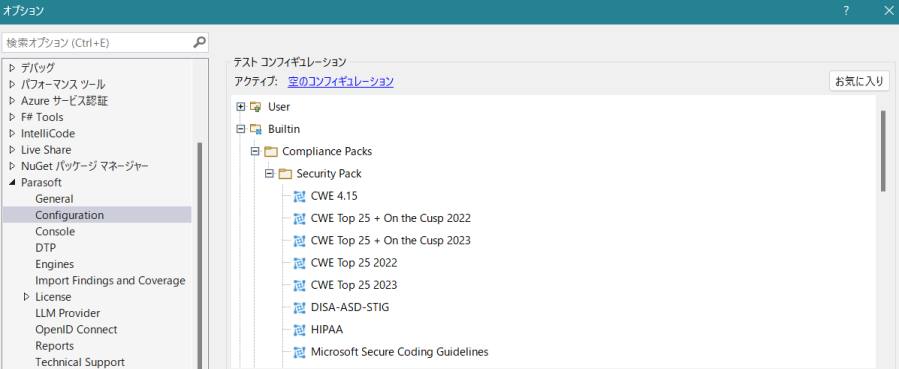This screenshot has width=899, height=369.
Task: Click the search magnifier icon
Action: tap(199, 42)
